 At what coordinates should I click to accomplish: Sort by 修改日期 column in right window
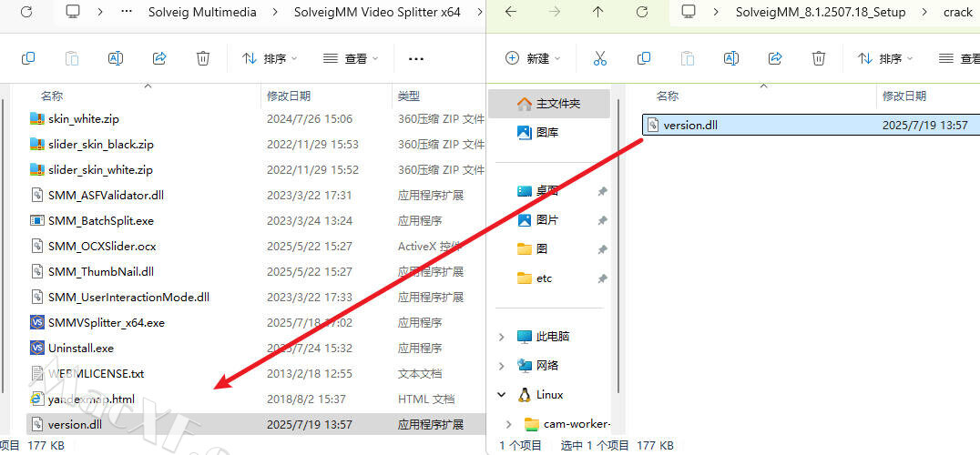click(904, 96)
